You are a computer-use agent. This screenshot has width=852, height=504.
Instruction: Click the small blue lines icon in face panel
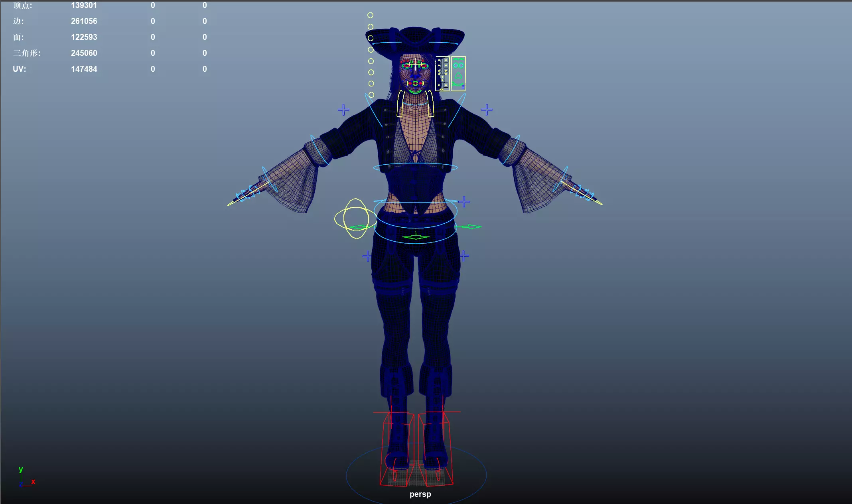click(x=463, y=87)
